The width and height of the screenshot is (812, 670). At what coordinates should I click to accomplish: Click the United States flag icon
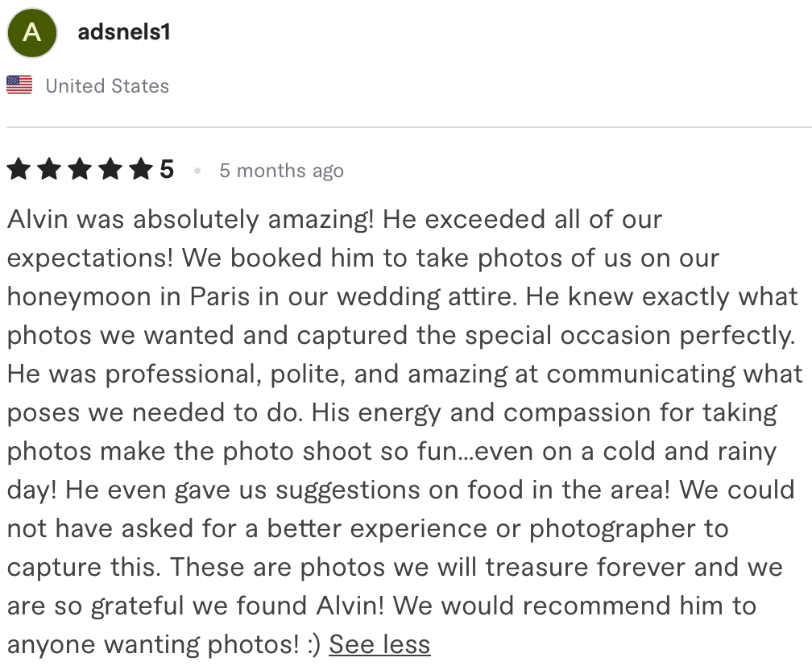19,85
